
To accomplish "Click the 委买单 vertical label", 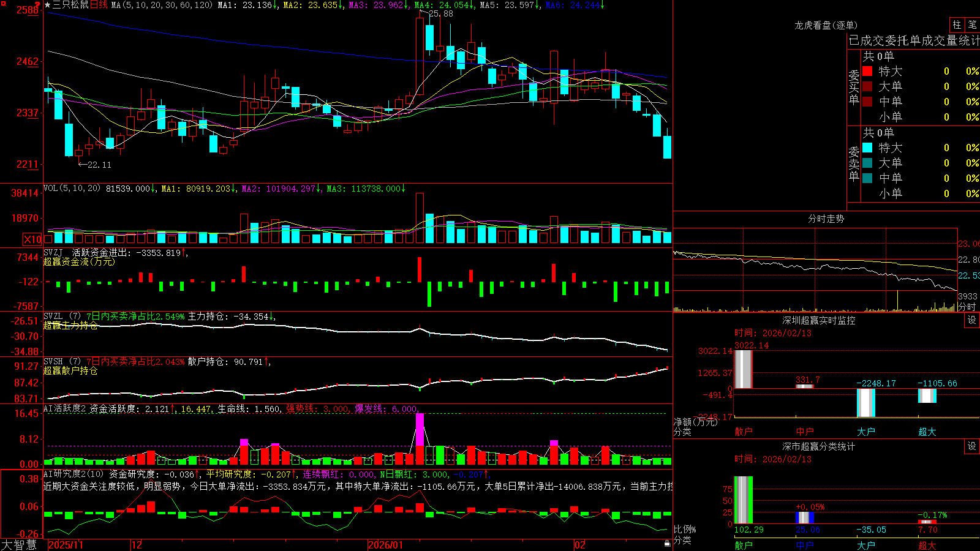I will coord(854,87).
